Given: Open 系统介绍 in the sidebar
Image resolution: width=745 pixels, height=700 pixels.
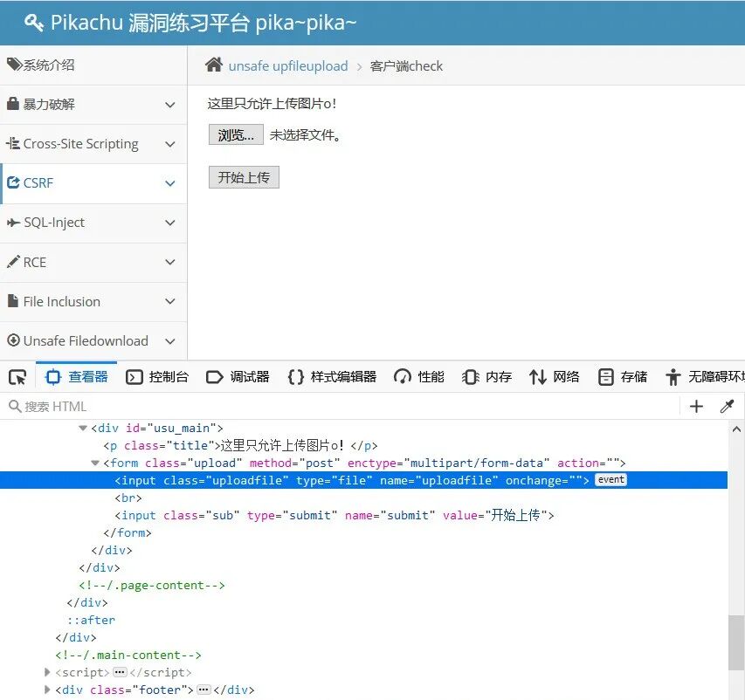Looking at the screenshot, I should pos(93,65).
